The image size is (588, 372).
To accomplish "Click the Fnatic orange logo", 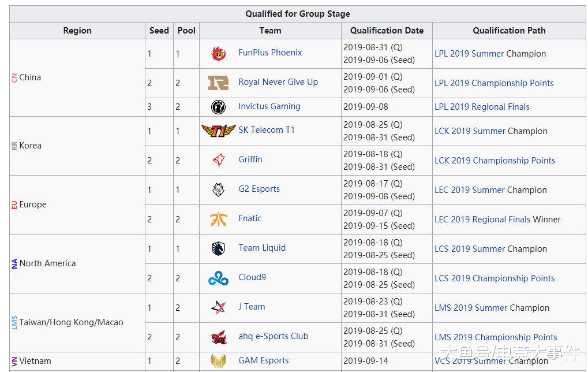I will pyautogui.click(x=218, y=220).
